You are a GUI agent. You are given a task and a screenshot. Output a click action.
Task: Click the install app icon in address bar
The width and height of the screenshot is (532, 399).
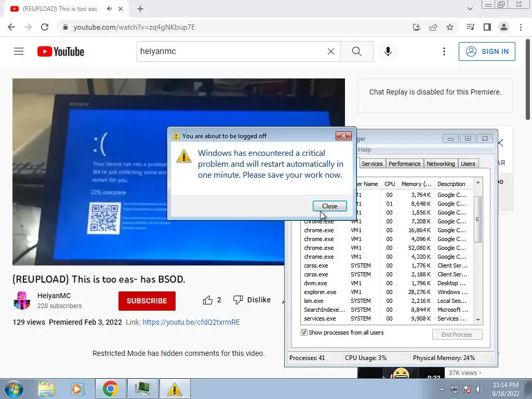tap(416, 27)
